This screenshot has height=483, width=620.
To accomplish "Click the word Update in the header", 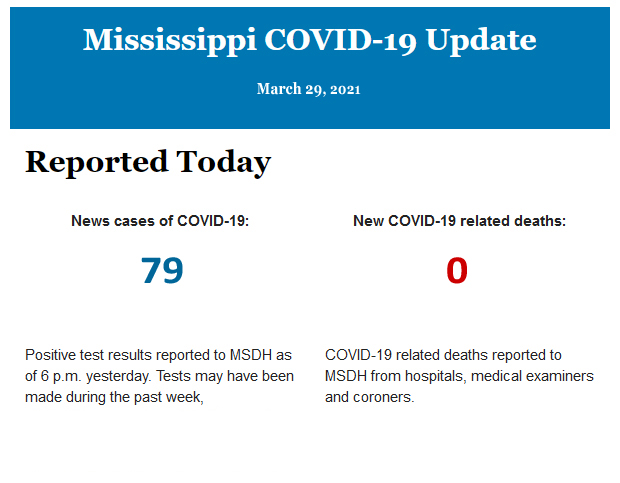I will coord(481,40).
